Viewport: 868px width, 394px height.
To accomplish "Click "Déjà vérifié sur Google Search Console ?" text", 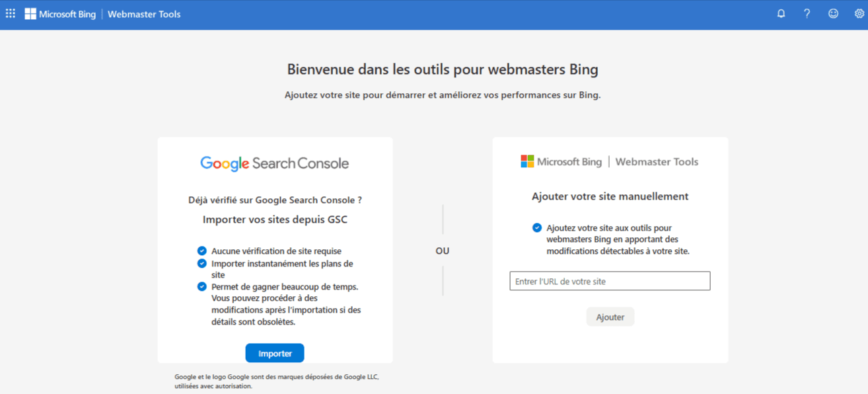I will click(x=275, y=200).
